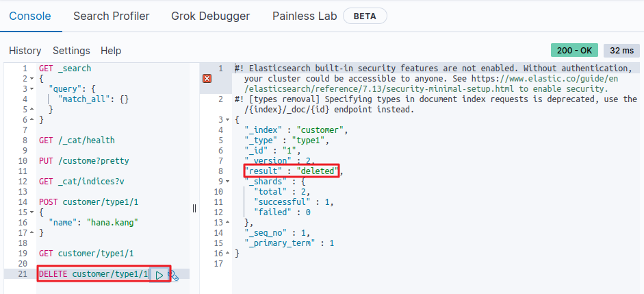Click the "result" : "deleted" output line

294,171
